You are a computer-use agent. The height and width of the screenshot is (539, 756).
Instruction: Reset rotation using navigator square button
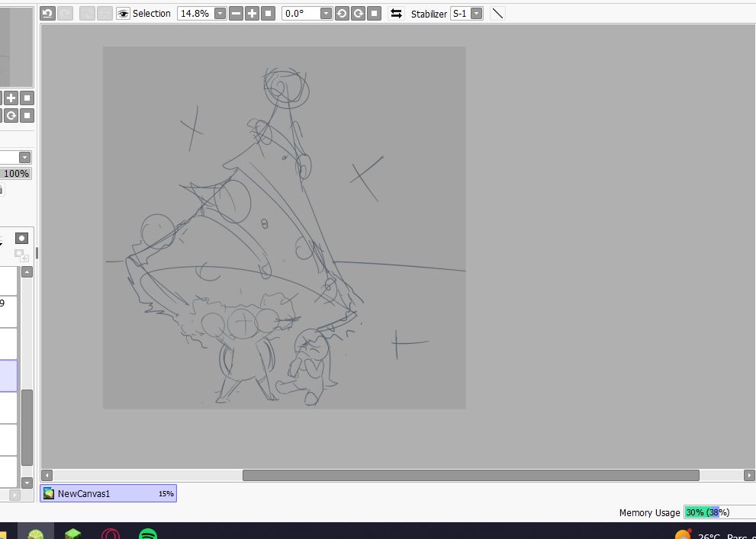point(27,116)
